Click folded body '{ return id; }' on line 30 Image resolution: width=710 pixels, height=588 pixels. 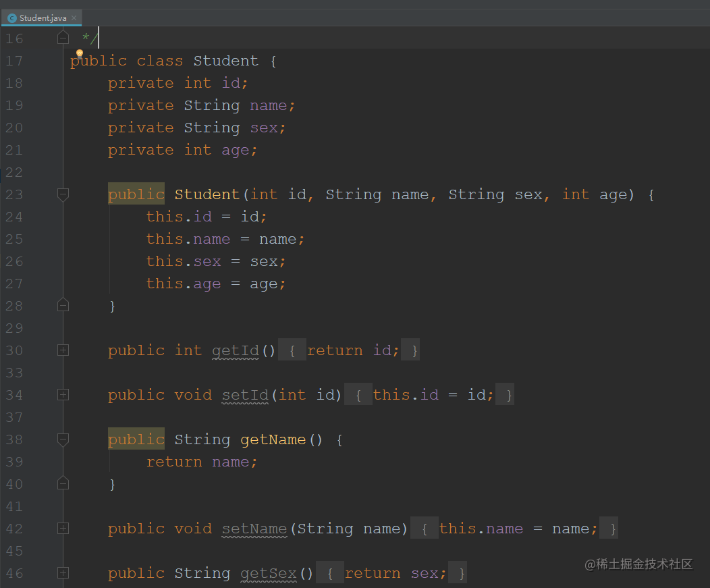click(349, 350)
